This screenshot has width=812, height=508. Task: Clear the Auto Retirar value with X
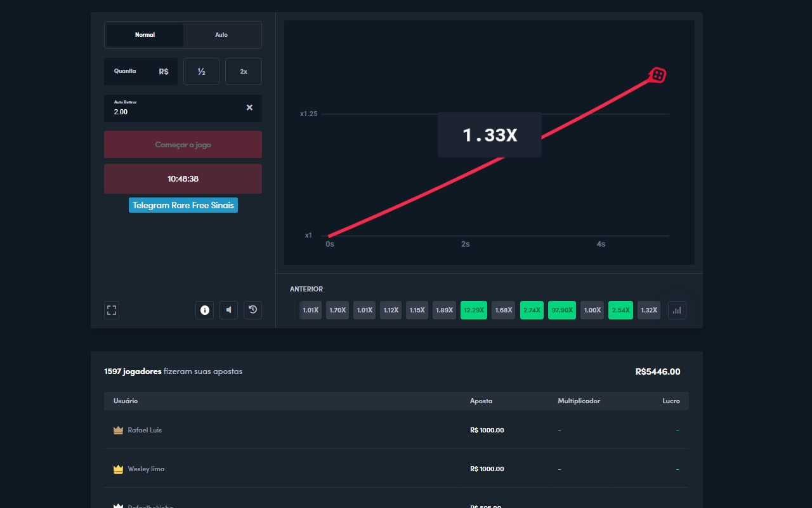tap(249, 108)
